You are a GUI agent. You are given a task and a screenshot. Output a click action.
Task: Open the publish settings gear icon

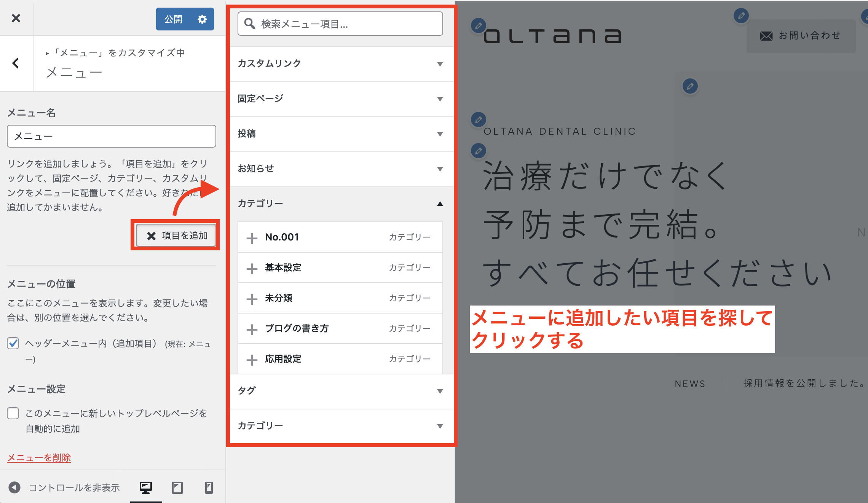click(202, 19)
